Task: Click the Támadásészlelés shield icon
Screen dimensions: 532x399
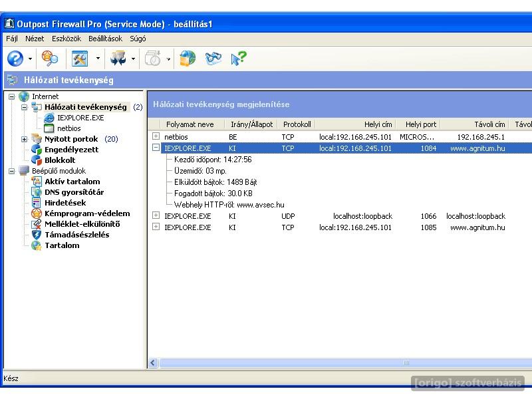Action: point(37,235)
